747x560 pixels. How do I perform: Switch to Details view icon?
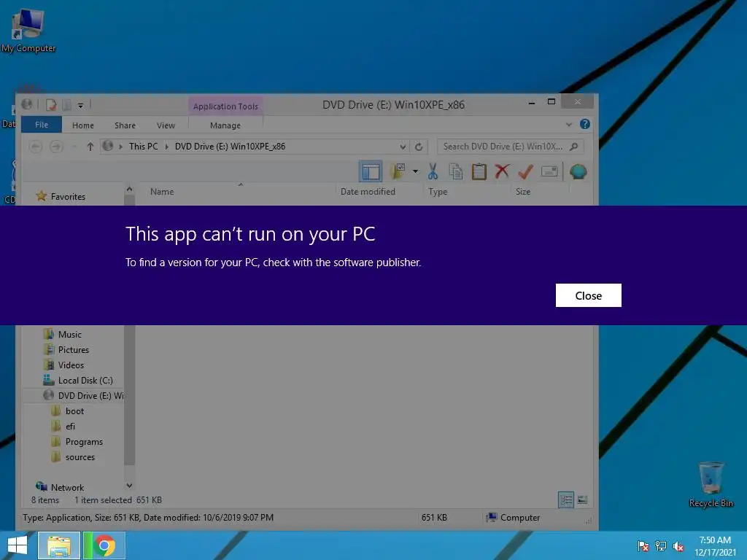566,500
